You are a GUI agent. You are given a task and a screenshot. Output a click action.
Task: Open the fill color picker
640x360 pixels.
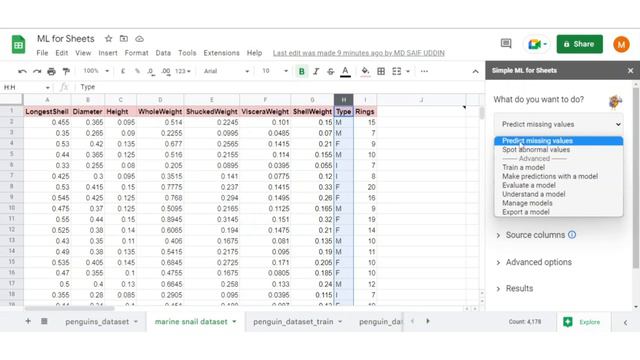tap(365, 71)
